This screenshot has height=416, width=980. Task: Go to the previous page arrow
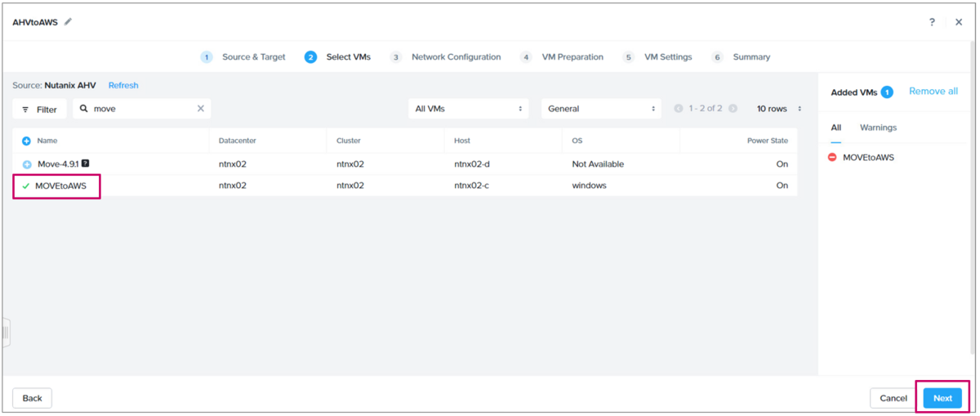click(x=679, y=109)
